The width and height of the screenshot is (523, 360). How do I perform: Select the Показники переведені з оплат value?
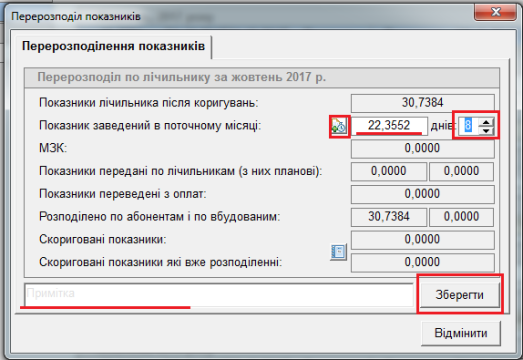click(423, 194)
